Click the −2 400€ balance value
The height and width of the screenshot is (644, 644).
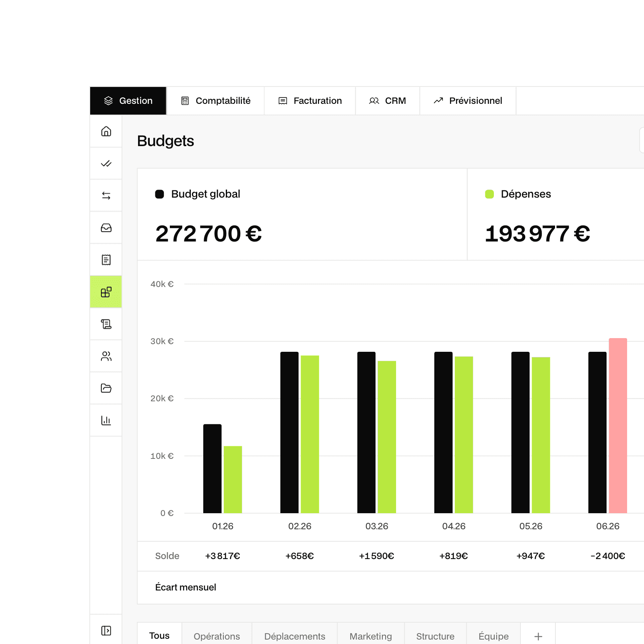pyautogui.click(x=608, y=556)
